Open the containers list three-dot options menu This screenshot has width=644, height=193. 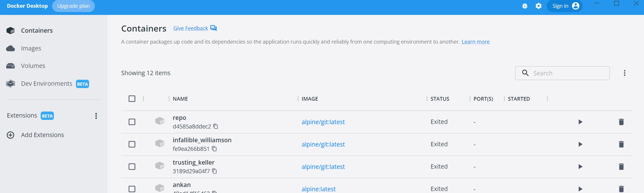625,73
